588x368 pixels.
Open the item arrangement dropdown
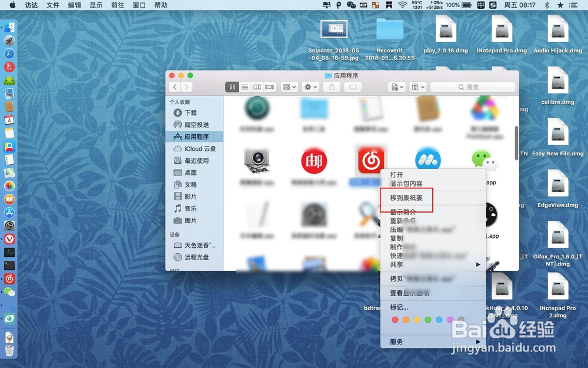(x=289, y=87)
